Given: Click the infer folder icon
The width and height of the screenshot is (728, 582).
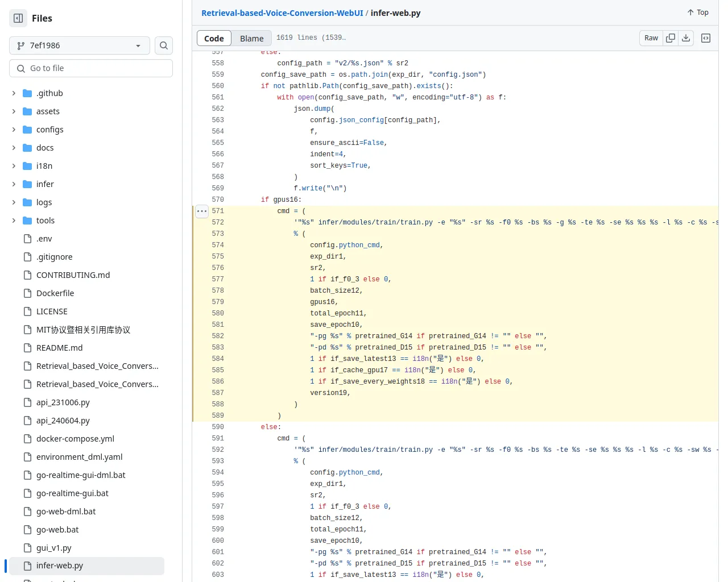Looking at the screenshot, I should coord(27,184).
